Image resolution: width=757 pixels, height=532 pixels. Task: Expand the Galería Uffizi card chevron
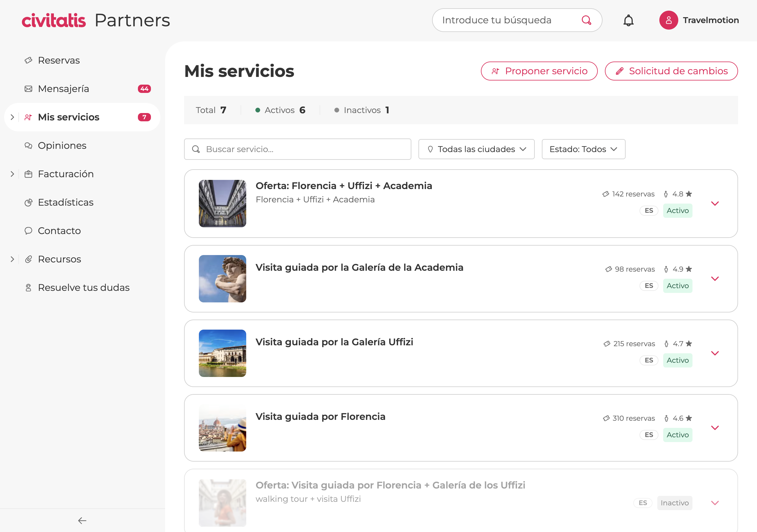[x=715, y=353]
